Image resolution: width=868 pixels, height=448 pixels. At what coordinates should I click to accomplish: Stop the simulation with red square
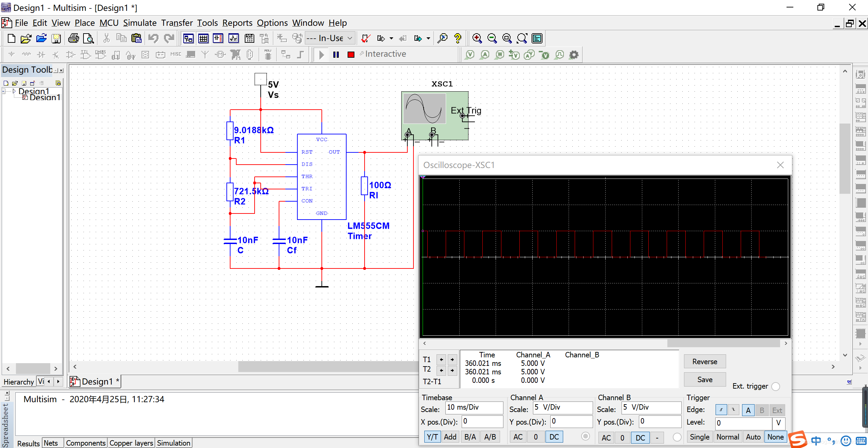coord(351,55)
